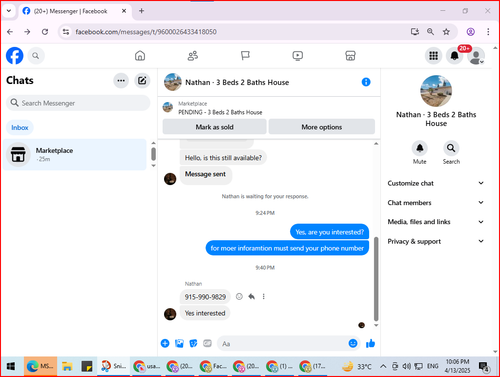Open a new browser tab
The width and height of the screenshot is (500, 377).
tap(141, 11)
